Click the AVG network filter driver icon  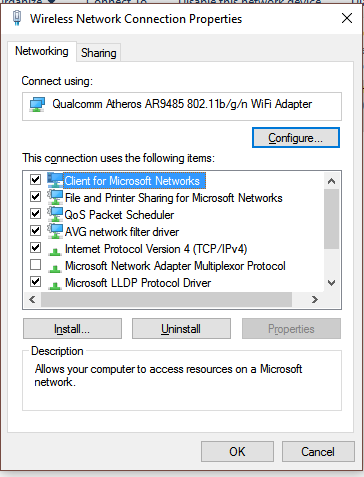55,231
